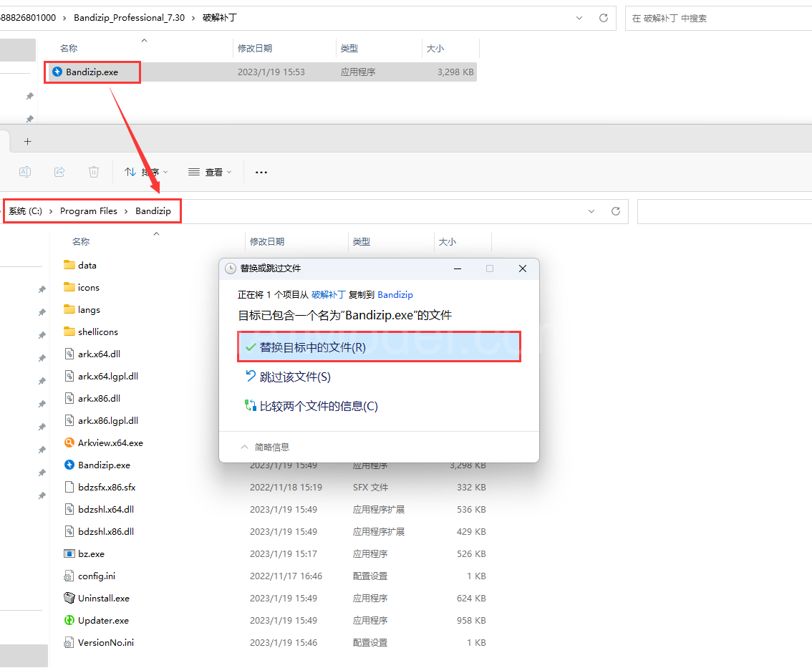The height and width of the screenshot is (668, 812).
Task: Open the Bandizip destination link in dialog
Action: tap(395, 295)
